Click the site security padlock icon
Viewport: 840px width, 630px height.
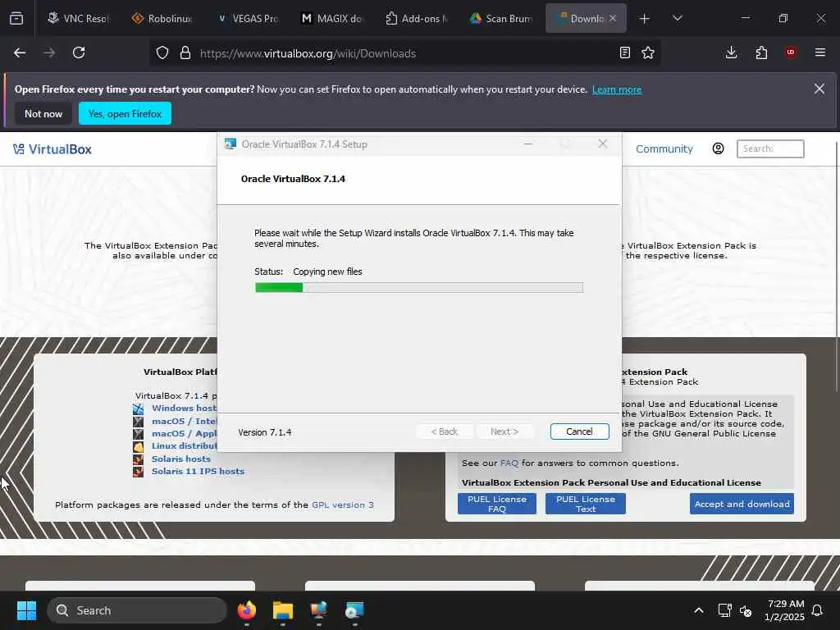pyautogui.click(x=185, y=53)
